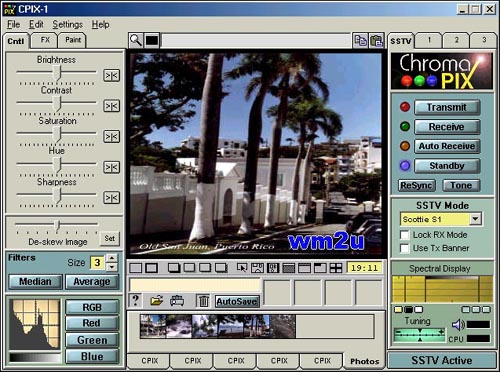Click the text input field beside black swatch

(256, 41)
